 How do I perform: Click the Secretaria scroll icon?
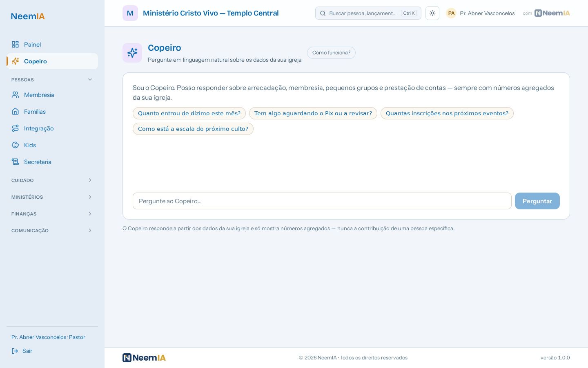(15, 162)
